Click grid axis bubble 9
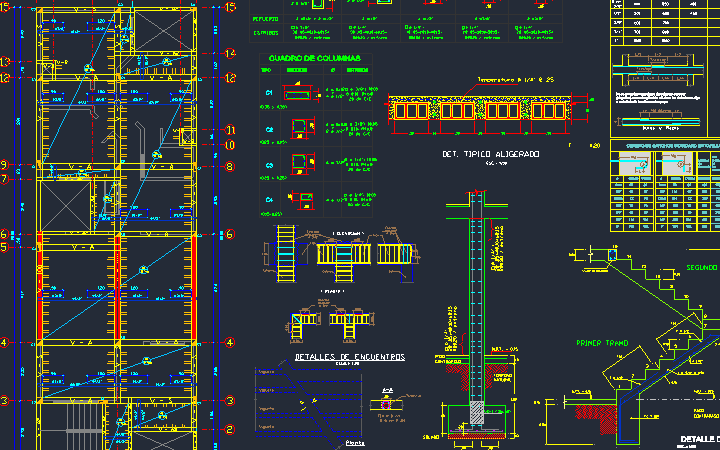Screen dimensions: 720x450 (x=5, y=164)
